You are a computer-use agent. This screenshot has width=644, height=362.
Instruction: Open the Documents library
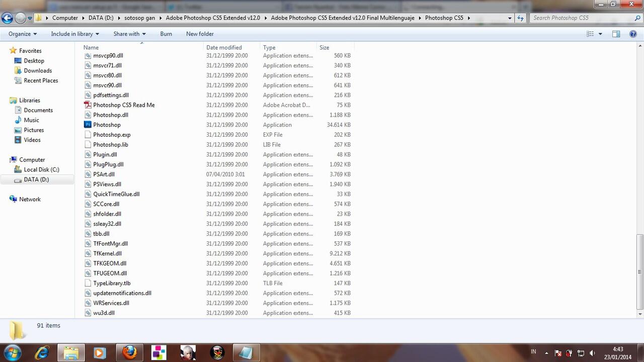[38, 110]
